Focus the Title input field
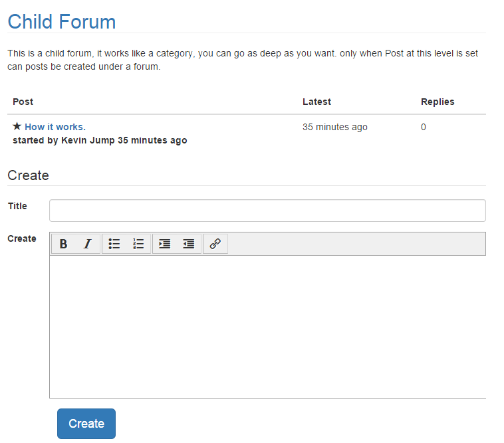 [267, 211]
